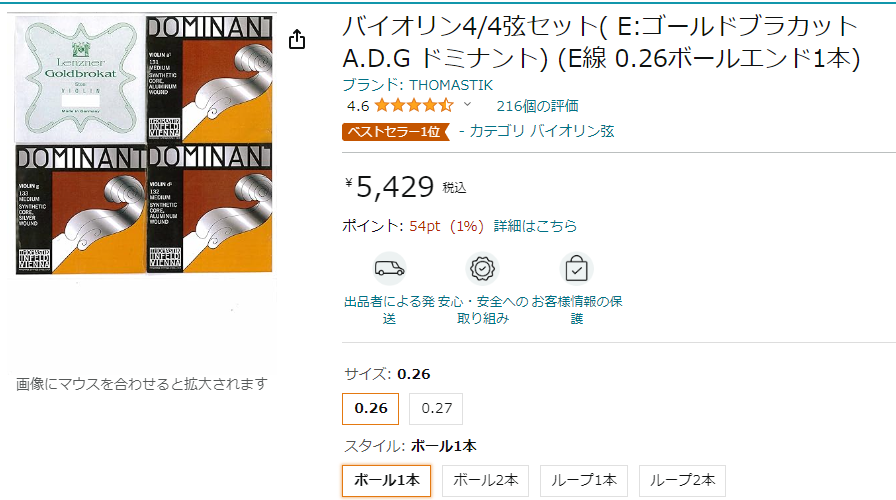Click 出品者による発送 shipping link
Viewport: 896px width, 500px height.
pos(389,310)
